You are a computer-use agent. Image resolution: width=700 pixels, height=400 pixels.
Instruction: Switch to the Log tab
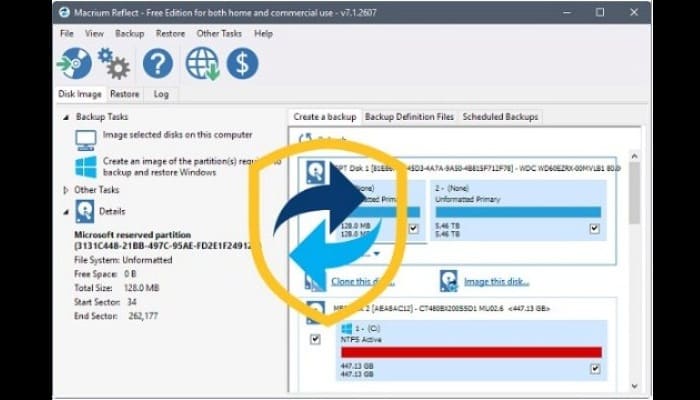(x=161, y=94)
